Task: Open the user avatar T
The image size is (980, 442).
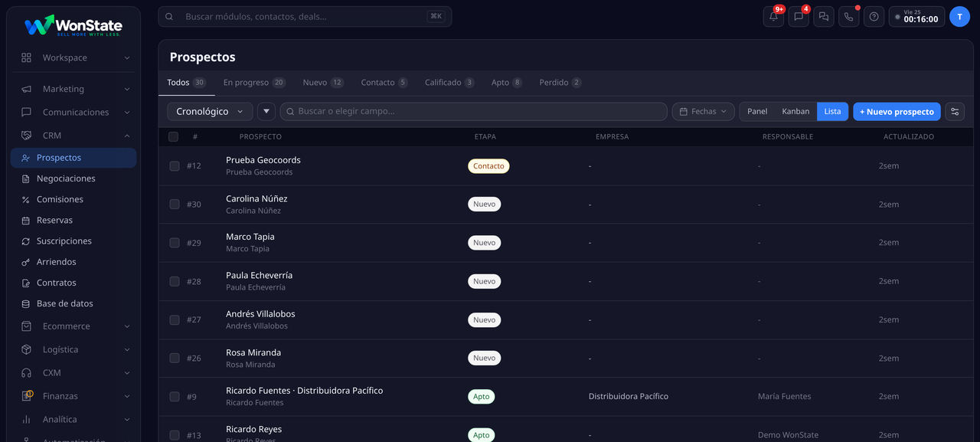Action: point(959,17)
